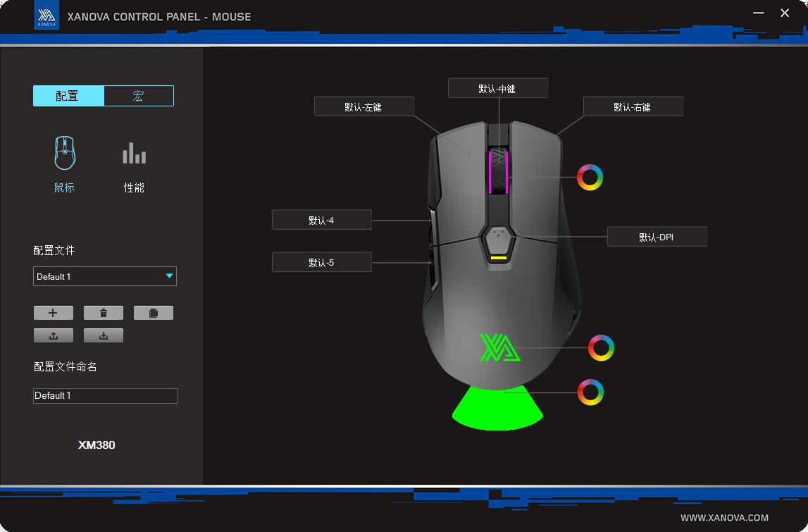Click the add new profile plus button
Image resolution: width=808 pixels, height=532 pixels.
pos(53,313)
